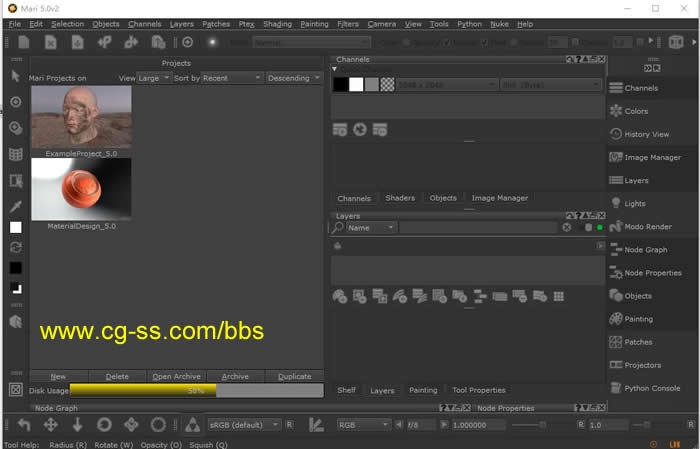Open the Modo Render palette
This screenshot has height=449, width=700.
click(x=647, y=227)
